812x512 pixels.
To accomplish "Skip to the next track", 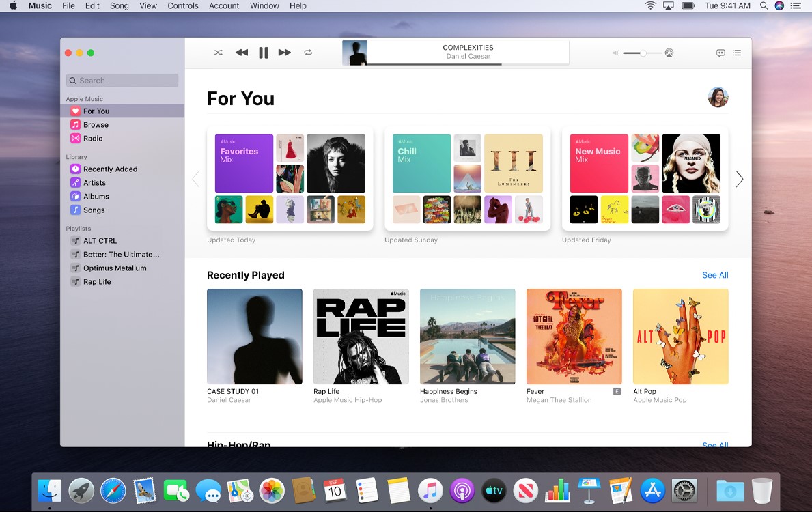I will click(x=285, y=53).
